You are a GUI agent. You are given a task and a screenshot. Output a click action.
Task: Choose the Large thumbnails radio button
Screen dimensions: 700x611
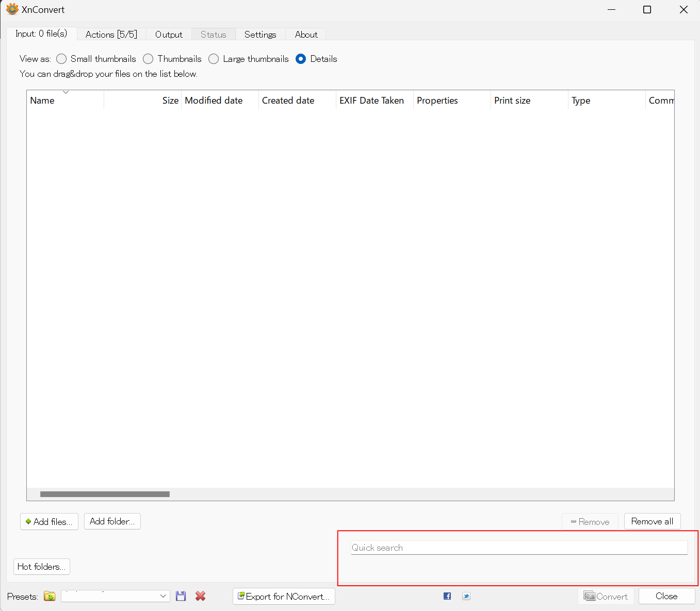(x=214, y=59)
